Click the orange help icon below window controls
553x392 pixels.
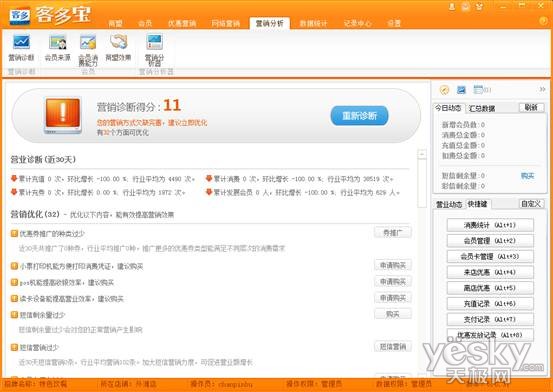pos(543,20)
